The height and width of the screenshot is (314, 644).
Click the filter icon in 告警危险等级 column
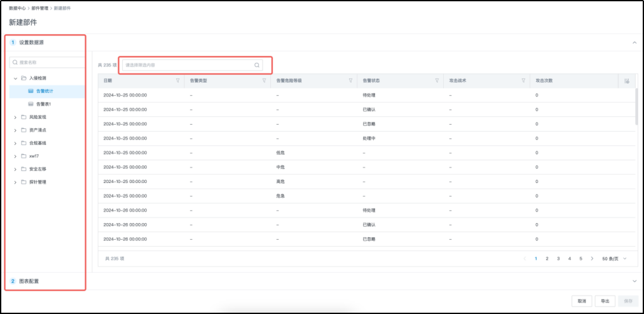pos(350,81)
